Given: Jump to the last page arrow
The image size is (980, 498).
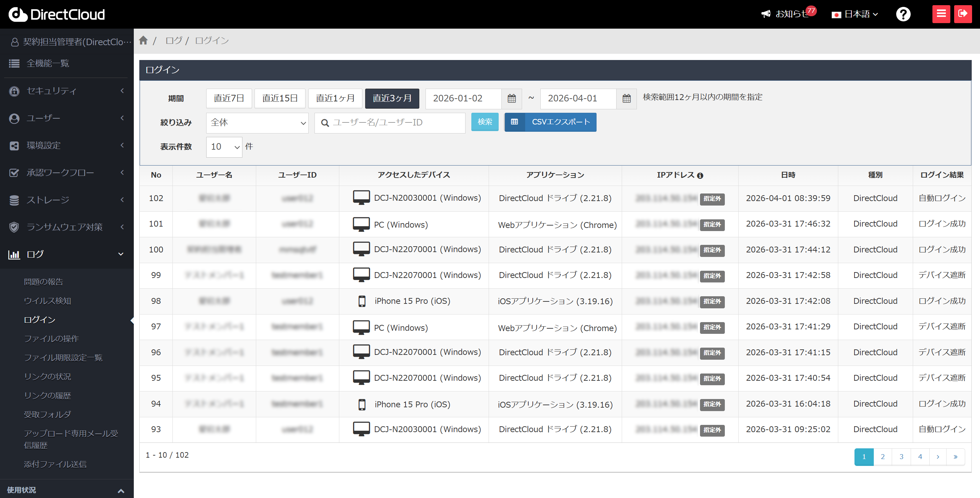Looking at the screenshot, I should click(956, 457).
